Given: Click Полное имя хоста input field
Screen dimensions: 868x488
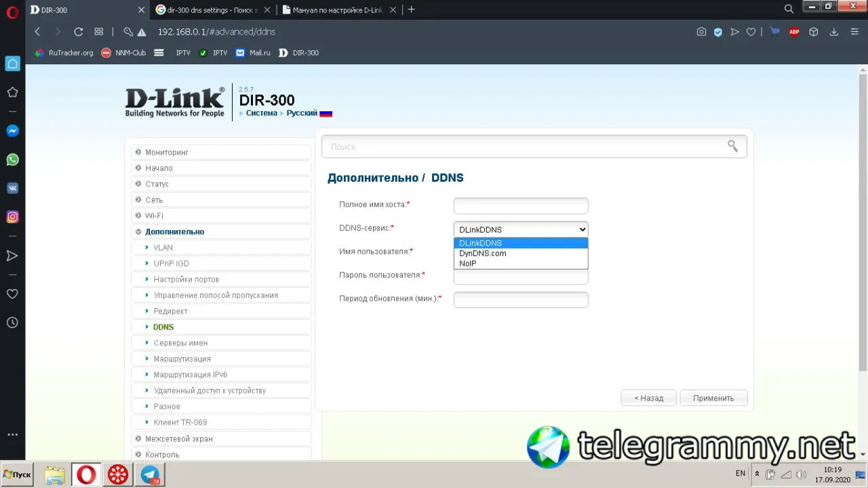Looking at the screenshot, I should pos(521,206).
